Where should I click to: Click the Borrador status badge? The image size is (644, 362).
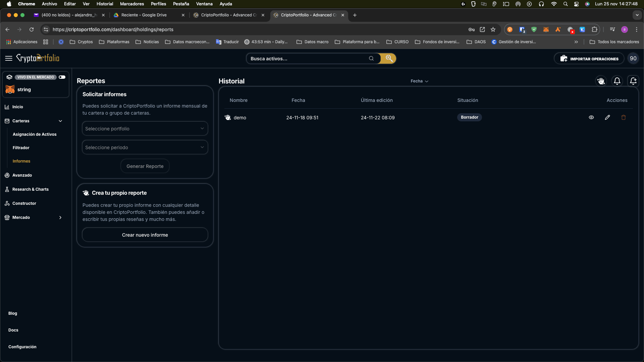pyautogui.click(x=469, y=117)
